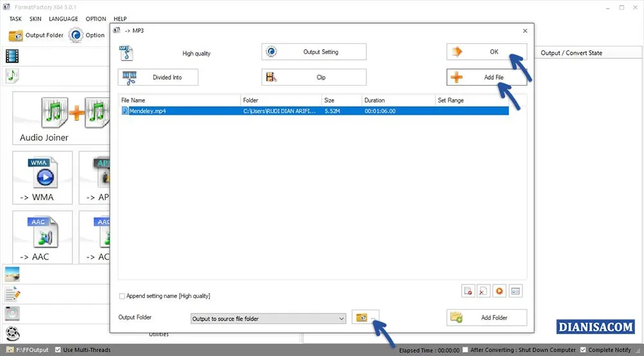This screenshot has width=644, height=356.
Task: Close the -> MP3 dialog
Action: pos(525,31)
